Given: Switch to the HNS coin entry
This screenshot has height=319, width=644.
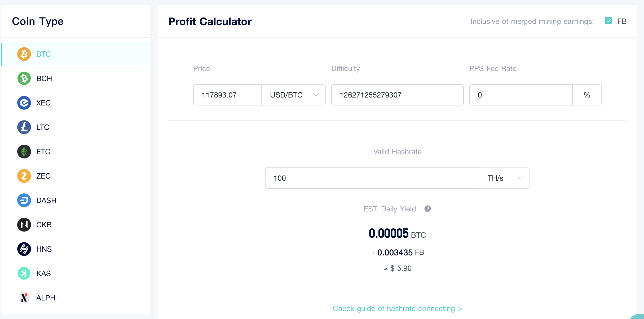Looking at the screenshot, I should pyautogui.click(x=24, y=249).
